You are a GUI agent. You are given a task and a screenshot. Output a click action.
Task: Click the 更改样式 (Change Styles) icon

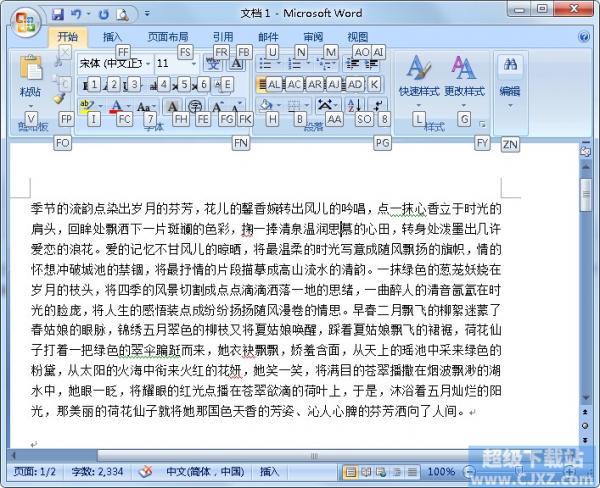click(x=463, y=70)
